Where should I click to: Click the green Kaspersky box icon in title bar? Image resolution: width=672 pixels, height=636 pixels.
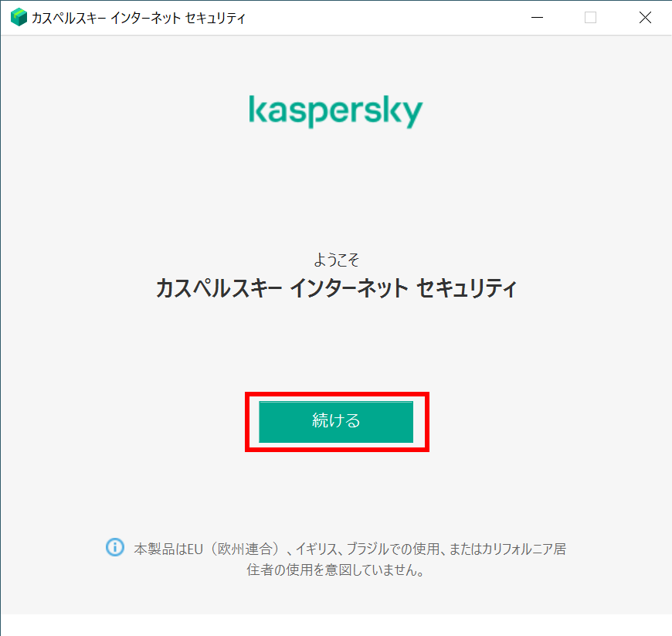[x=19, y=18]
